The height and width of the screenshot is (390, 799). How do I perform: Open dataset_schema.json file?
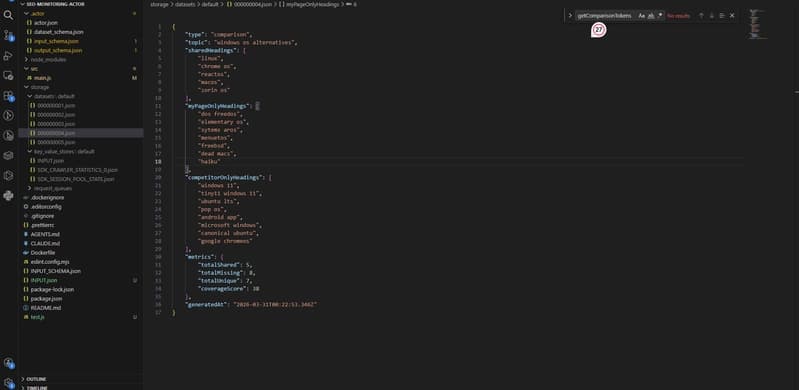59,32
